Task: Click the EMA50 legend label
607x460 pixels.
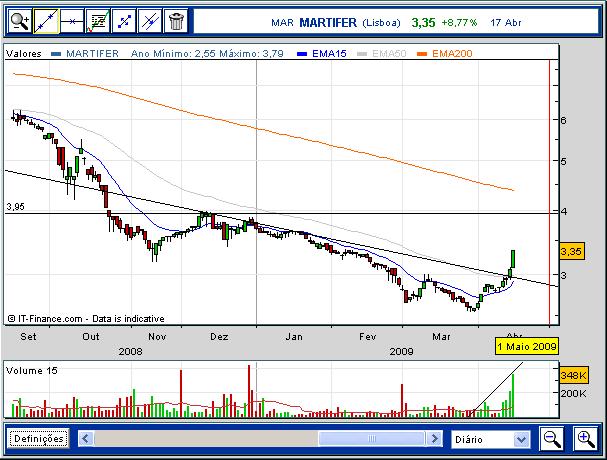Action: click(389, 53)
